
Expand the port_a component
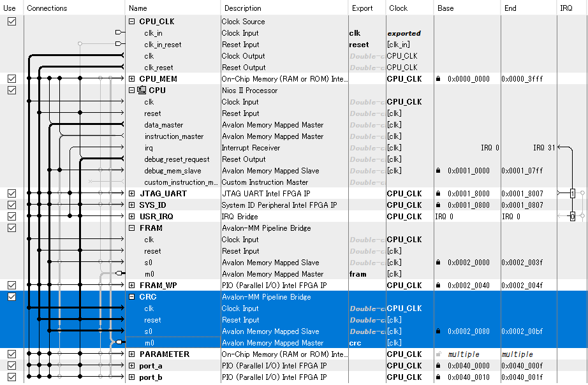point(131,365)
